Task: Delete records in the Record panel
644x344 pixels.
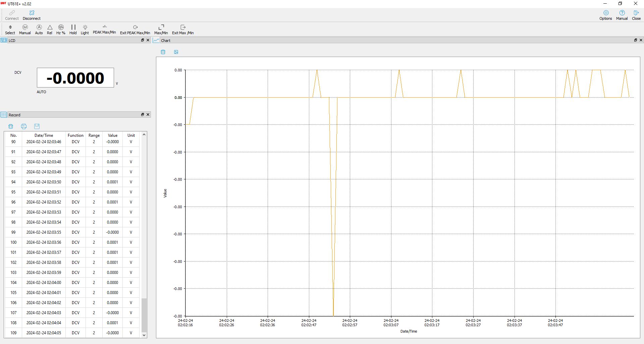Action: [11, 126]
